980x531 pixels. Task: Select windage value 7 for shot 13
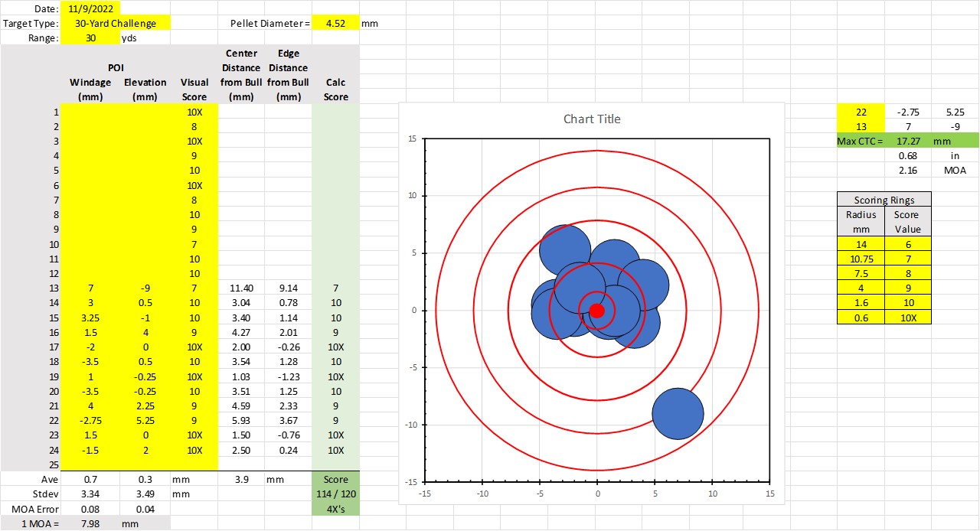coord(90,288)
